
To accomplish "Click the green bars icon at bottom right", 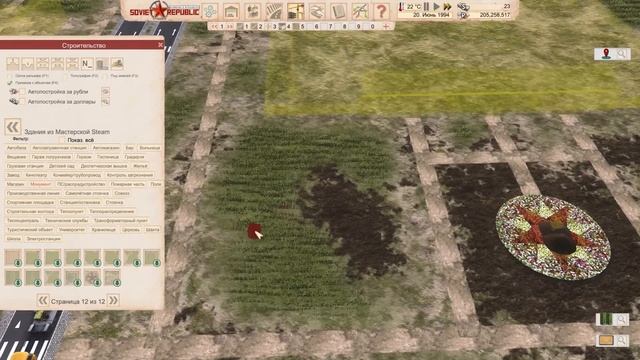I will coord(606,319).
